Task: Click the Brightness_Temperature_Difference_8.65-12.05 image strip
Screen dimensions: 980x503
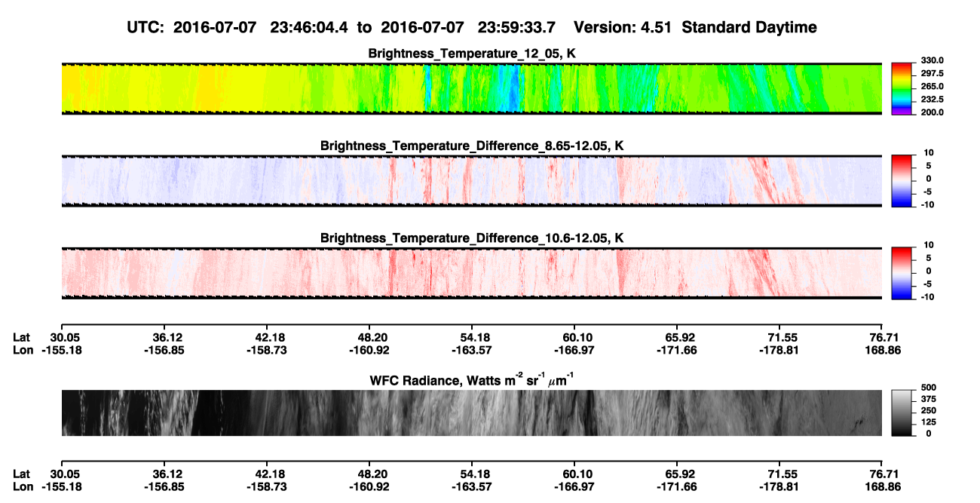Action: (471, 181)
